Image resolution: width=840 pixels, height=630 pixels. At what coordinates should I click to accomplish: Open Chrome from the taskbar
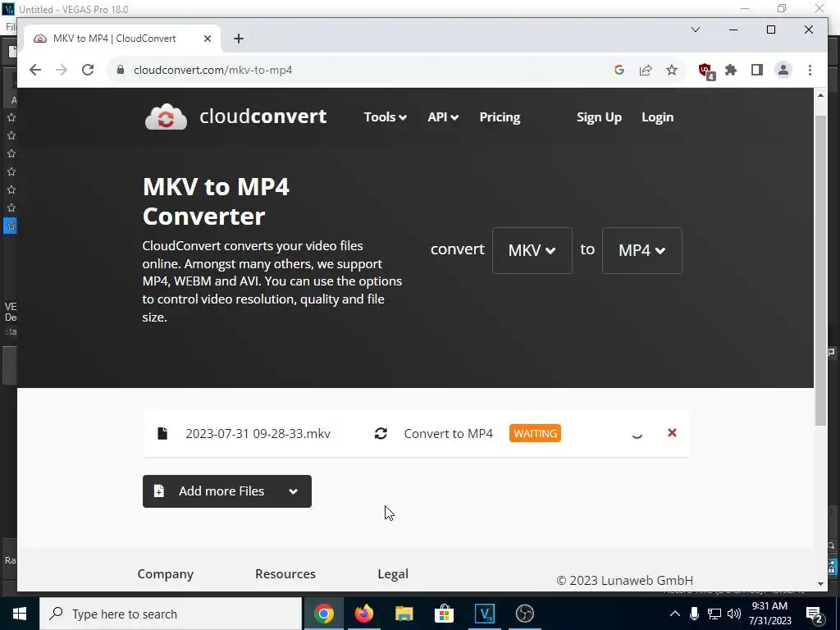tap(323, 614)
